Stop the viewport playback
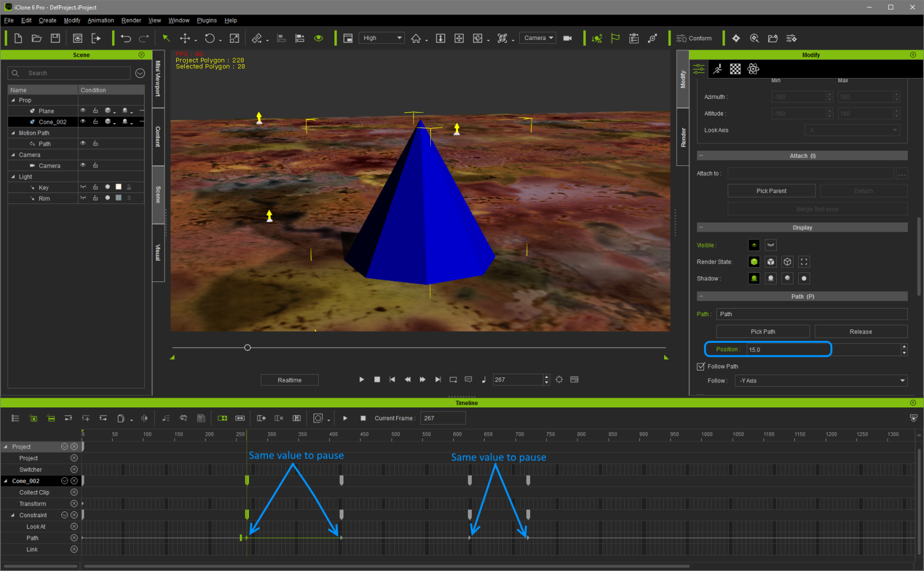Image resolution: width=924 pixels, height=571 pixels. coord(377,380)
